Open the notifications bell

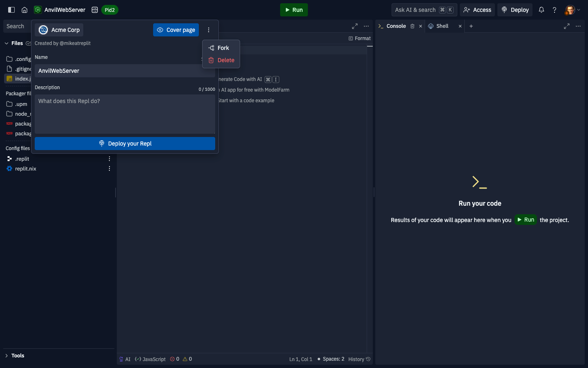click(541, 9)
